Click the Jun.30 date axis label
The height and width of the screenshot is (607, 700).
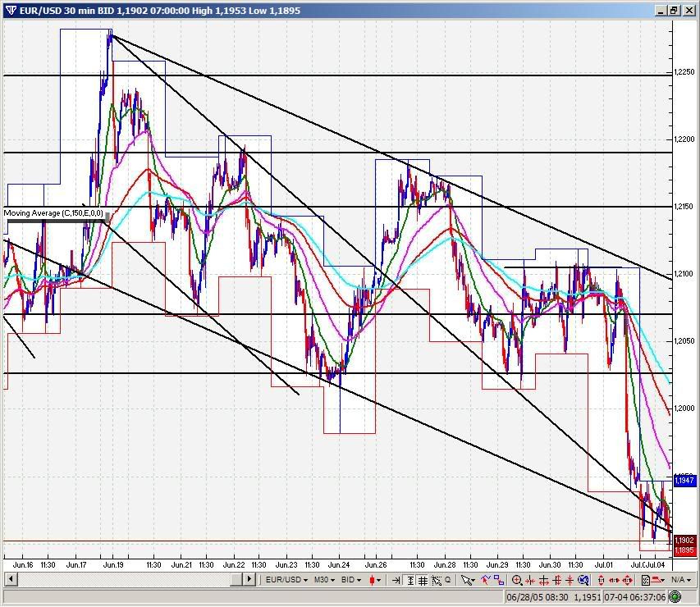pyautogui.click(x=550, y=564)
